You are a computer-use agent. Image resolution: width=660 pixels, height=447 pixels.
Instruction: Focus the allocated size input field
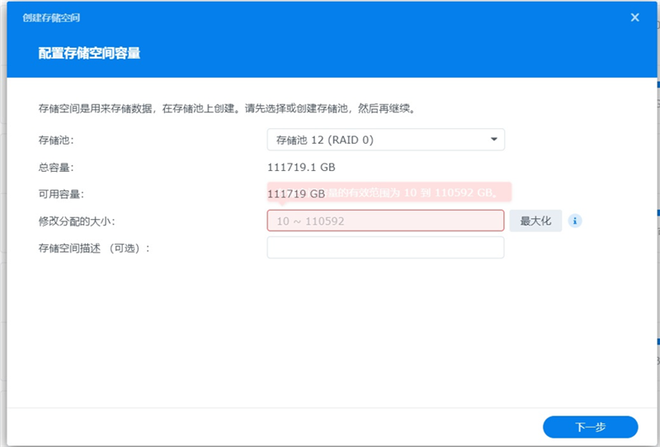[x=385, y=221]
